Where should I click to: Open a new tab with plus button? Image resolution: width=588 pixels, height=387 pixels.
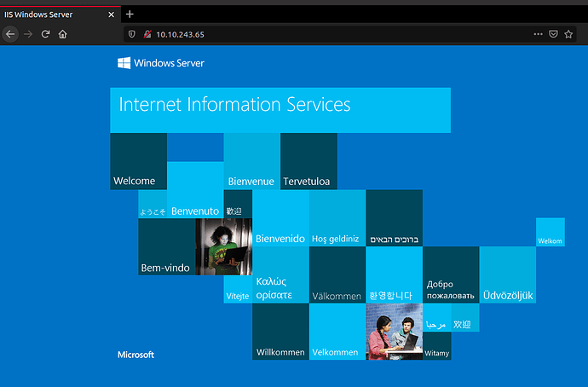point(130,14)
